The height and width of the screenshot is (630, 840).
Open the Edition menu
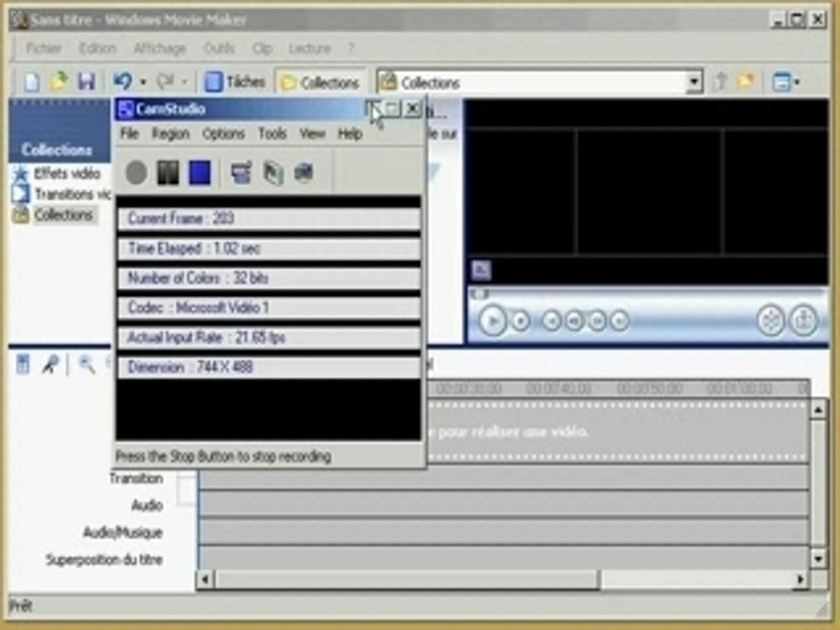97,48
